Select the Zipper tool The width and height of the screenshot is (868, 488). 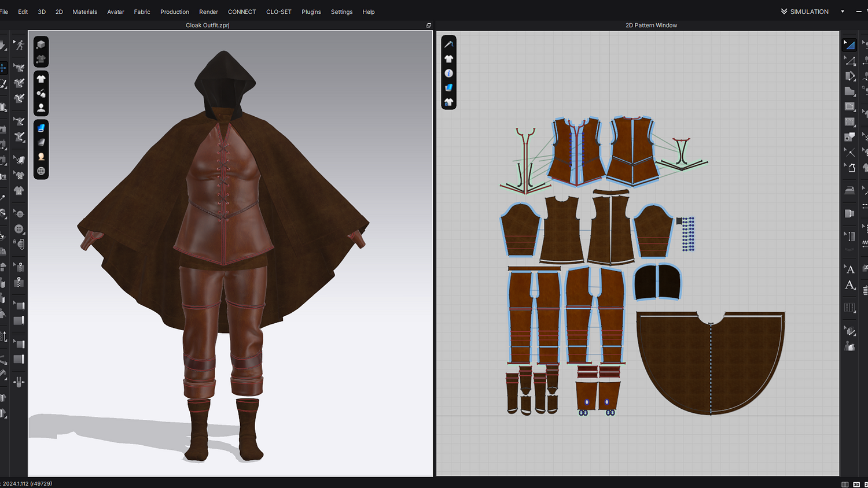19,282
